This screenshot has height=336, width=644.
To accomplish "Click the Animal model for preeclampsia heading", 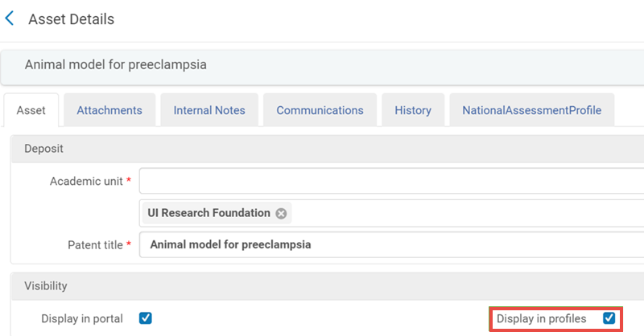I will pos(116,64).
